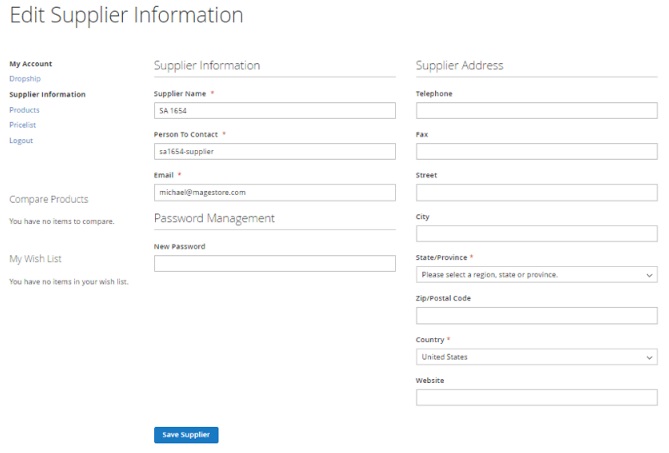
Task: Click into the Fax field
Action: point(536,151)
